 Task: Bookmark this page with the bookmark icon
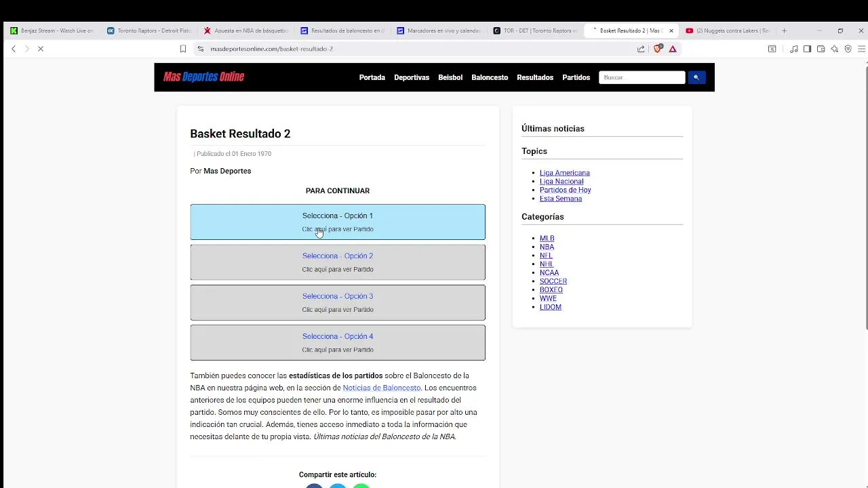tap(183, 49)
